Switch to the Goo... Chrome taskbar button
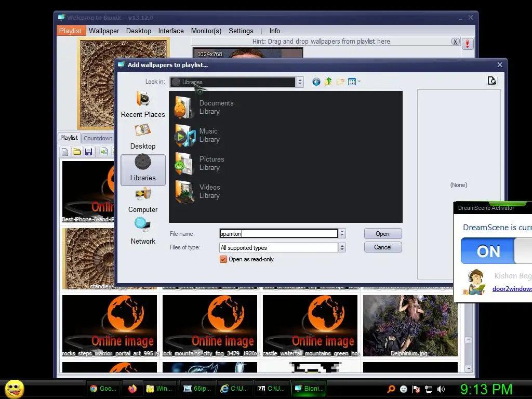This screenshot has height=399, width=532. [103, 389]
